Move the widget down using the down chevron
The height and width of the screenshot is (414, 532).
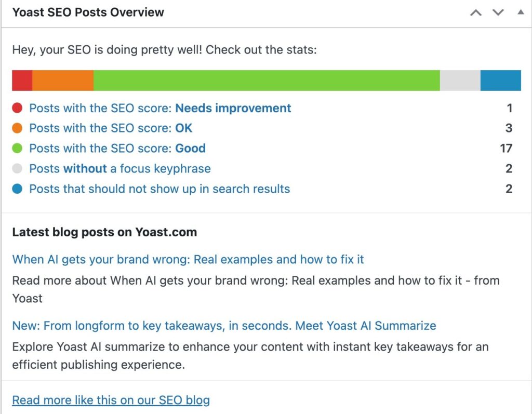tap(497, 12)
